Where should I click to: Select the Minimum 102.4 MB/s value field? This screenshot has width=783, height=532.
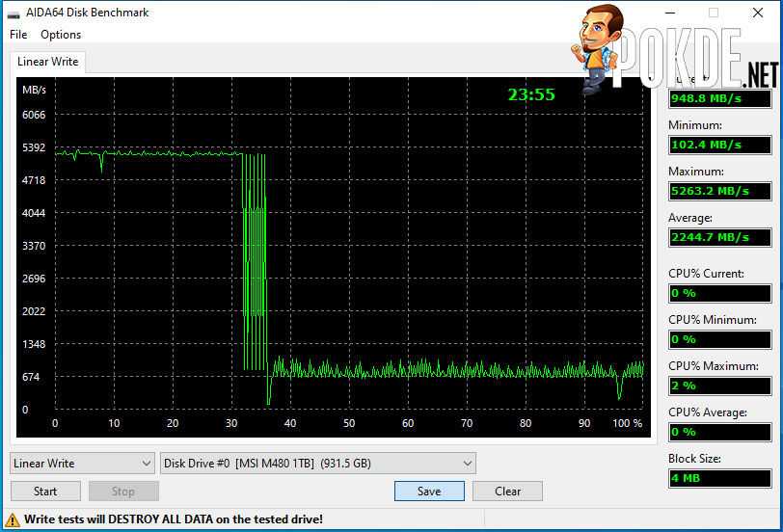720,145
